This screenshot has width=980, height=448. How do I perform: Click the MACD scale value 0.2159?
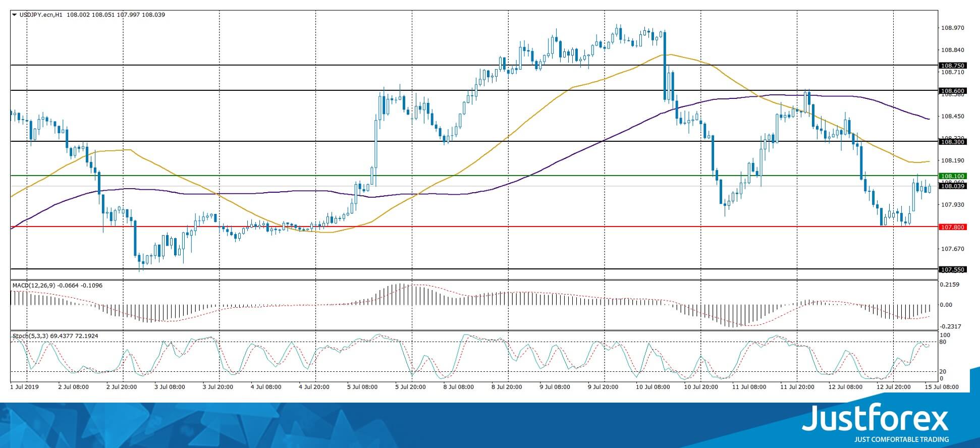(950, 285)
